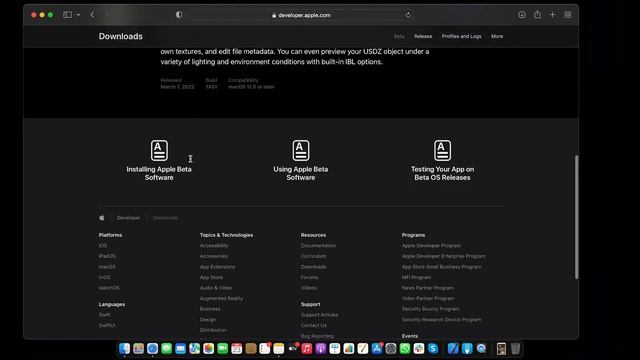Open Calendar from the Dock

coord(237,349)
